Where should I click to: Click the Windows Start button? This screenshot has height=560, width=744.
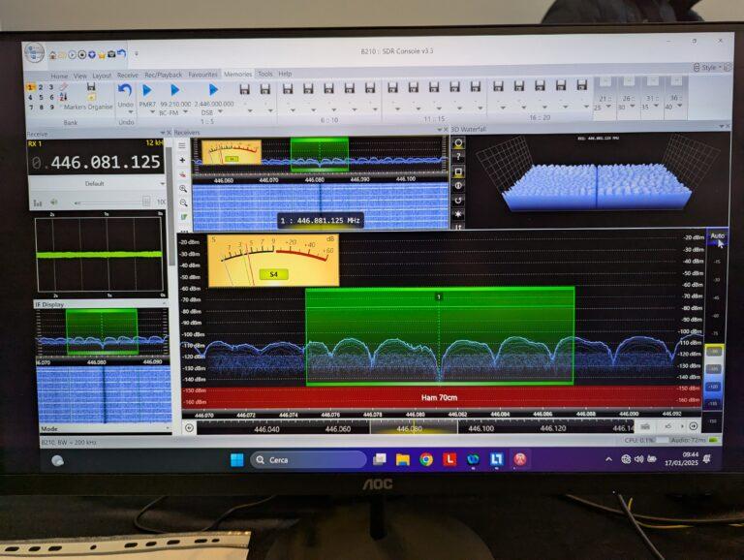[236, 460]
